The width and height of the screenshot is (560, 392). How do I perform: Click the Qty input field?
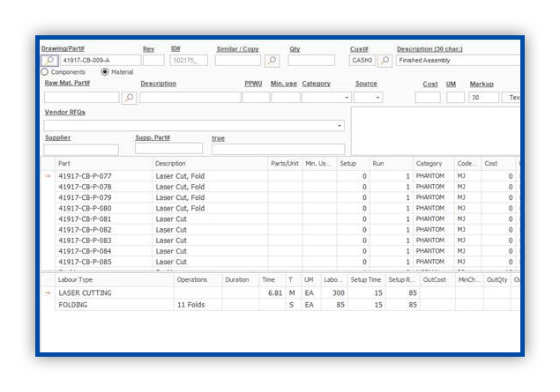point(311,60)
